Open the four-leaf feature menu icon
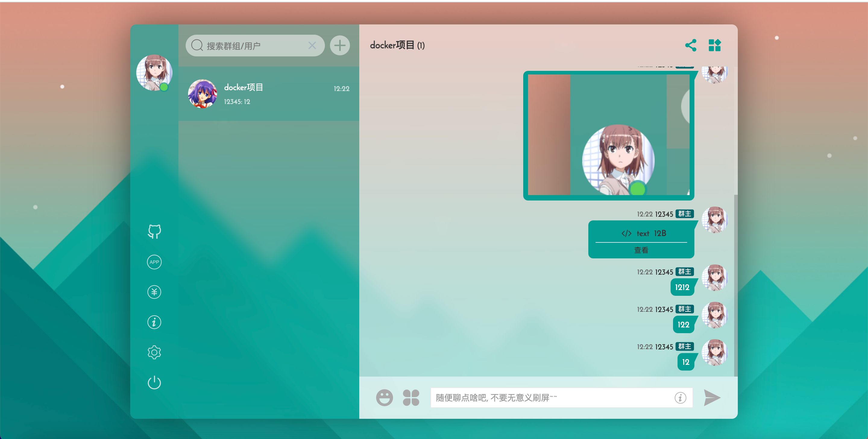868x439 pixels. pos(411,398)
